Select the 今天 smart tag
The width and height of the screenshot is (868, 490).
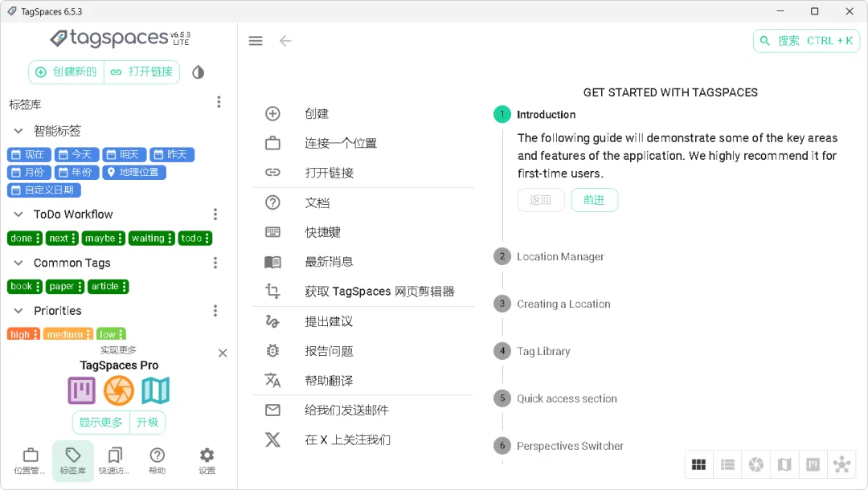point(76,155)
